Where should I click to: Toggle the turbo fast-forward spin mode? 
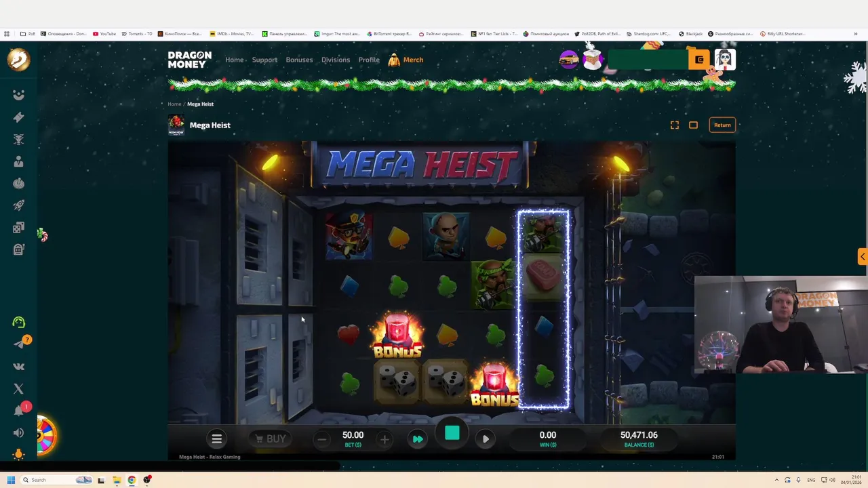(x=418, y=439)
